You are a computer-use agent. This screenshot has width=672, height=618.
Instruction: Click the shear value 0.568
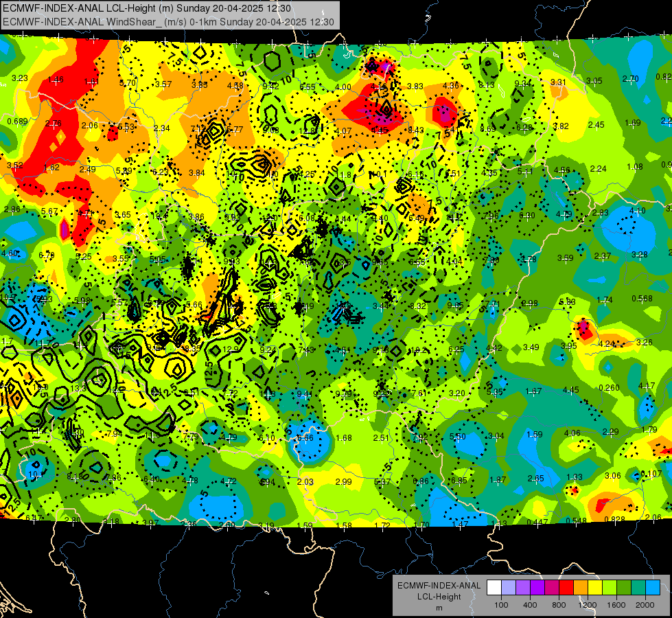[x=642, y=299]
